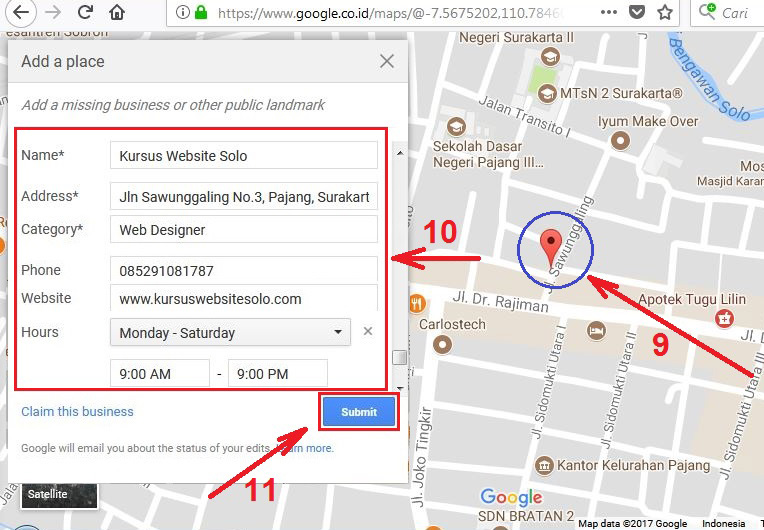
Task: Open the browser home page icon
Action: (x=117, y=12)
